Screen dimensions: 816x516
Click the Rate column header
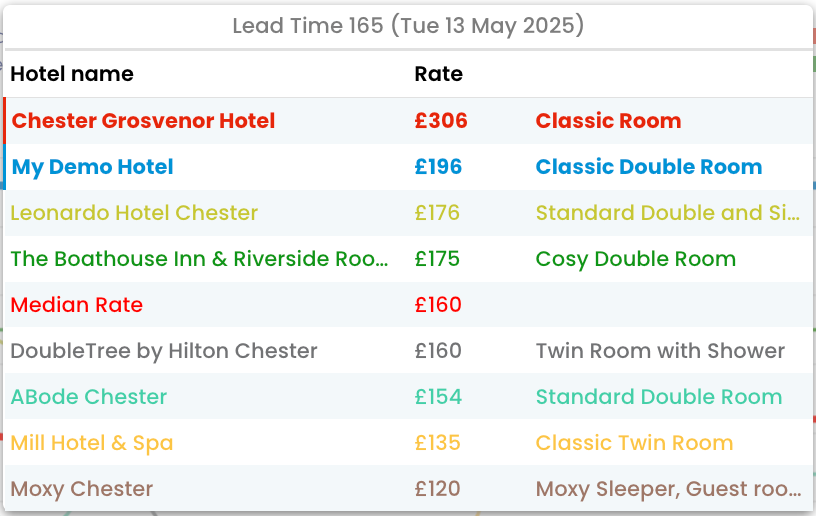(439, 74)
